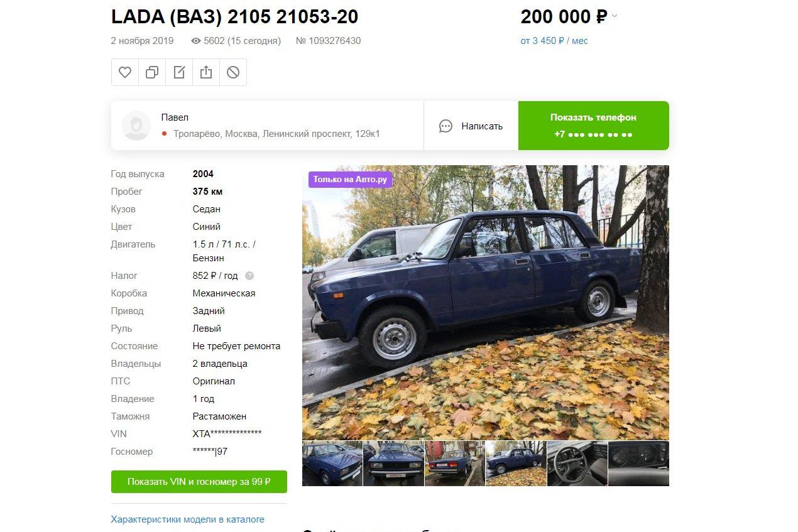Hide this listing with the block icon
The height and width of the screenshot is (532, 798).
pyautogui.click(x=233, y=72)
